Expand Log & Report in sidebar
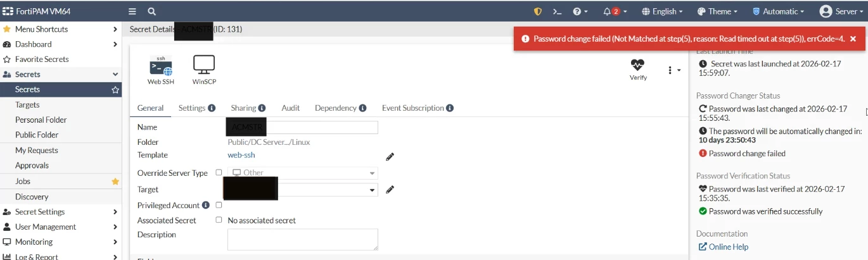Image resolution: width=868 pixels, height=260 pixels. (61, 257)
